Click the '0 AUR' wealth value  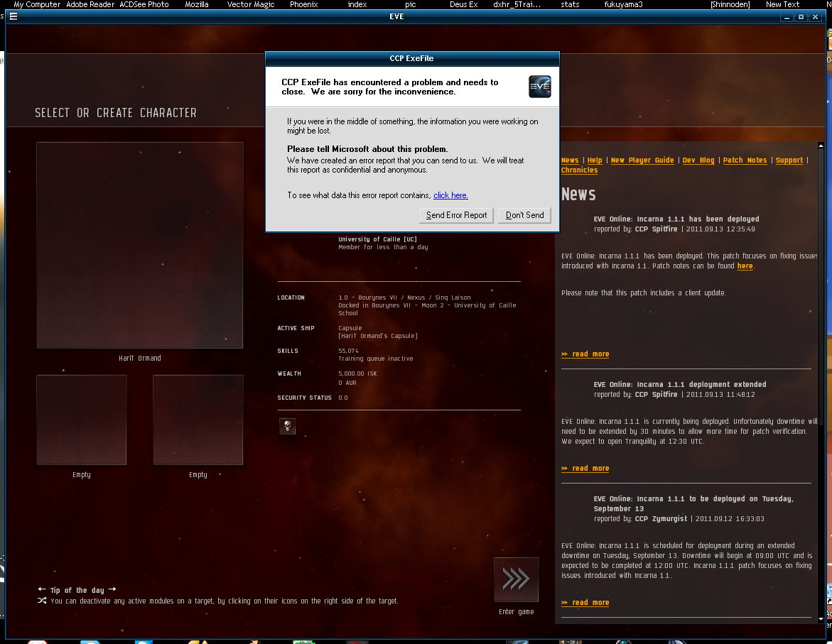coord(347,383)
